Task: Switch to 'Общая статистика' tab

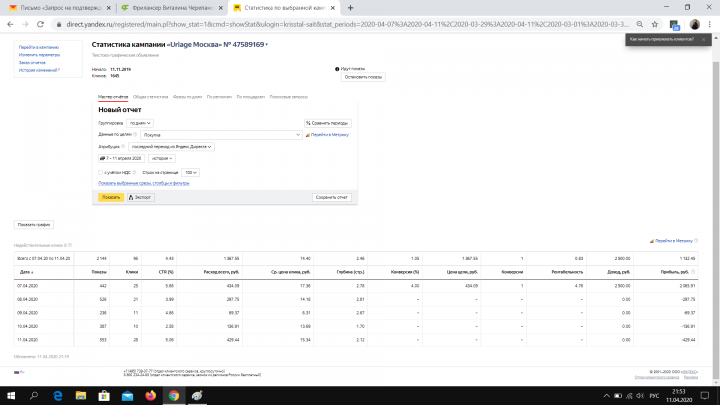Action: coord(151,97)
